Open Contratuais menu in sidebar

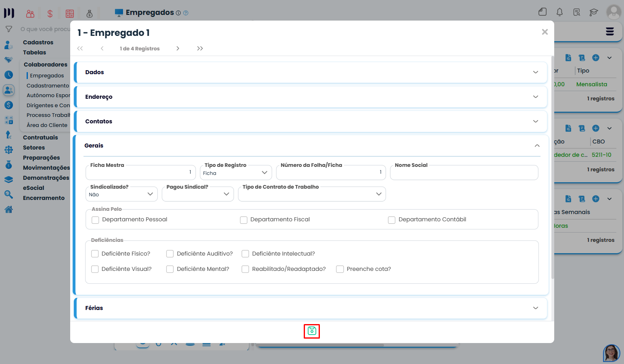pos(40,137)
